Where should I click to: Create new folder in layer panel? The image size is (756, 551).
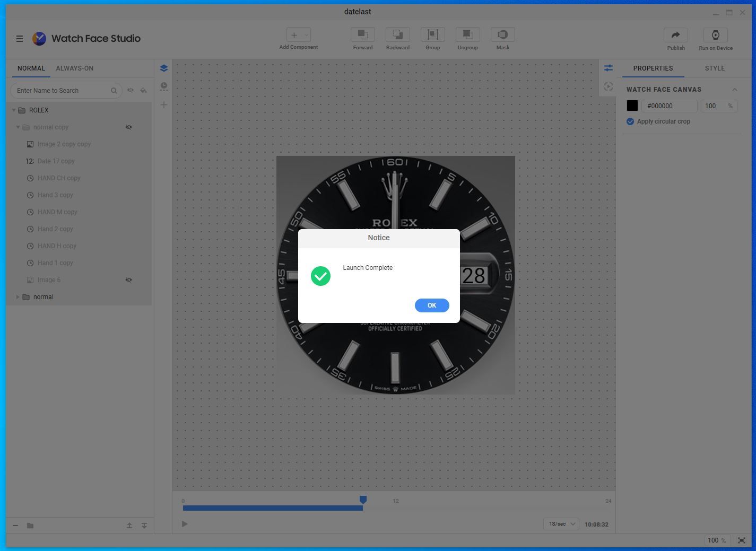(x=30, y=526)
